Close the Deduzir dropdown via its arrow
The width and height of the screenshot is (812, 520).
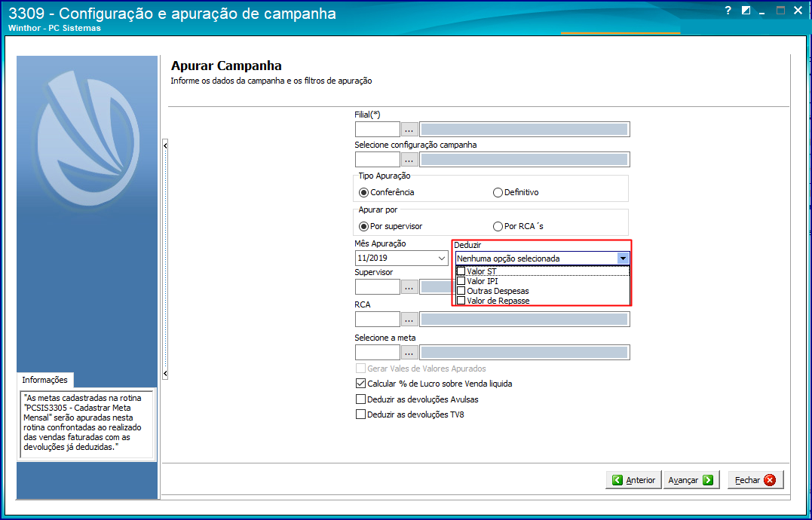(623, 258)
